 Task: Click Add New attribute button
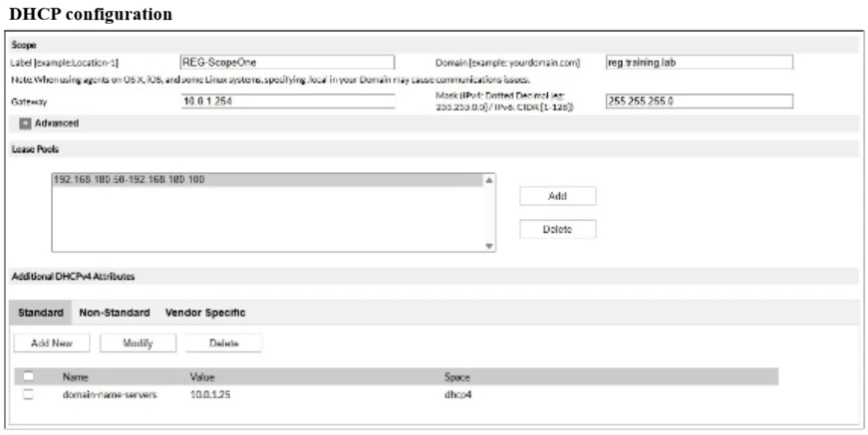52,343
